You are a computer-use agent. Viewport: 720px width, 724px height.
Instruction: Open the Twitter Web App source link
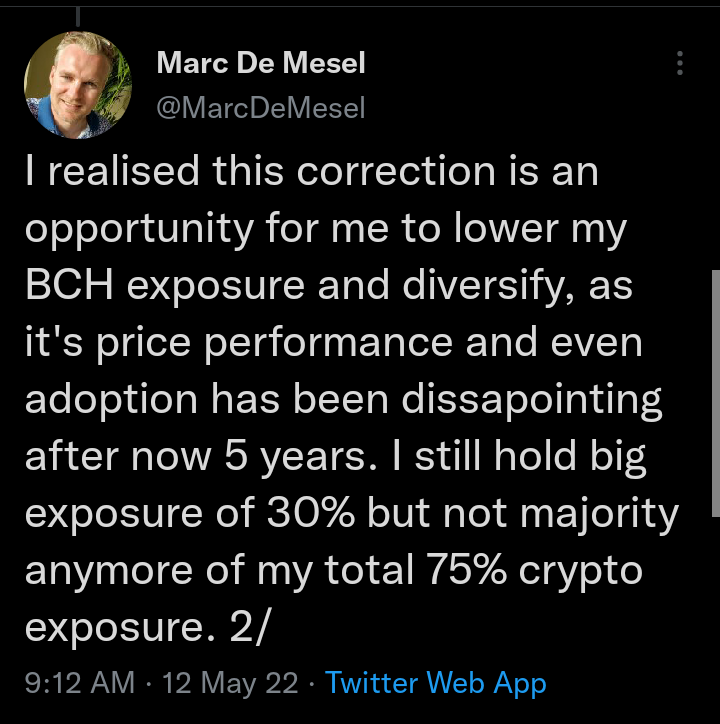[436, 682]
